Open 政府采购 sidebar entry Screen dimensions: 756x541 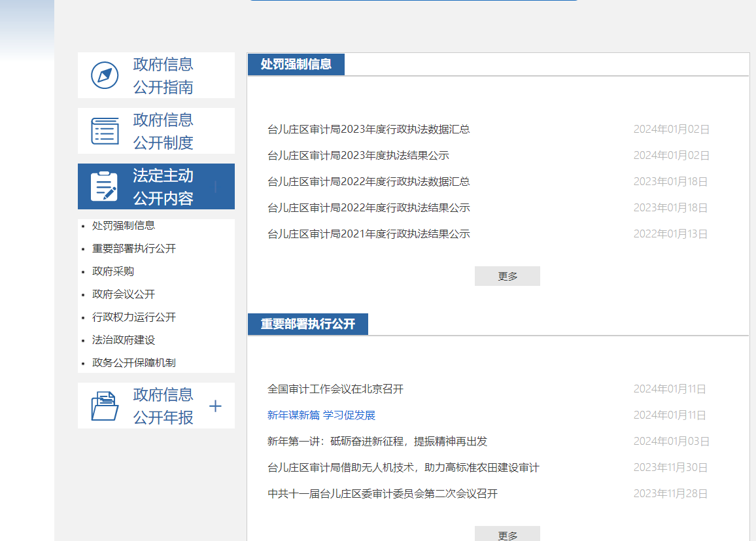pos(113,271)
